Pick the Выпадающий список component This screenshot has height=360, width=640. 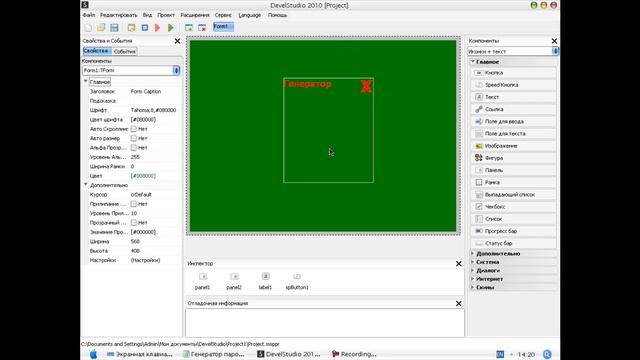pyautogui.click(x=513, y=195)
